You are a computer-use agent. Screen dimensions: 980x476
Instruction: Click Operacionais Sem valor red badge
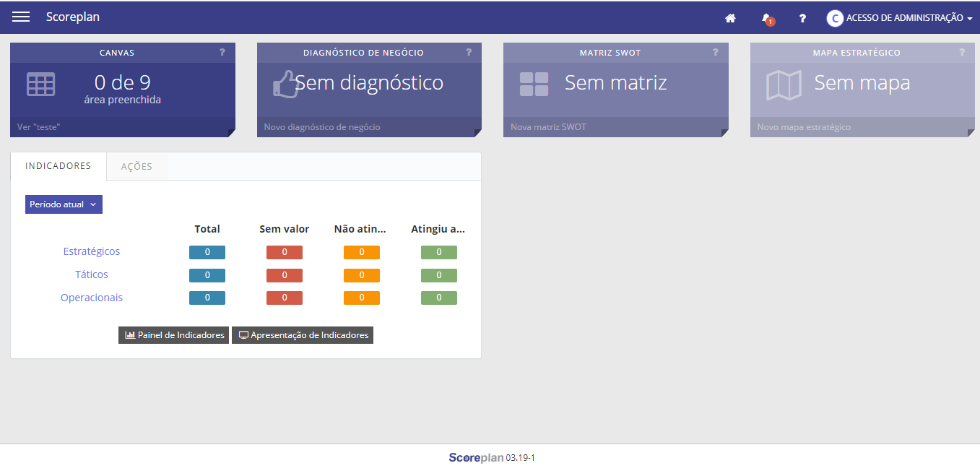click(x=285, y=298)
